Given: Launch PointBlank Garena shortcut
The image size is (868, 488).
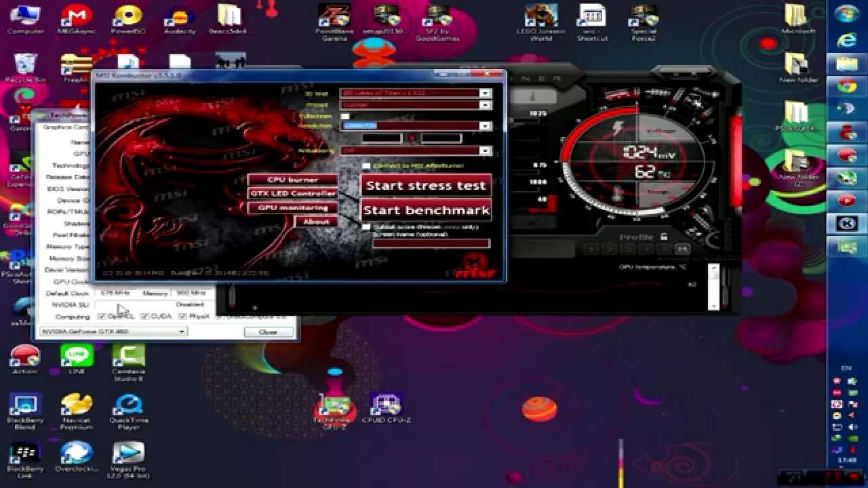Looking at the screenshot, I should point(334,22).
